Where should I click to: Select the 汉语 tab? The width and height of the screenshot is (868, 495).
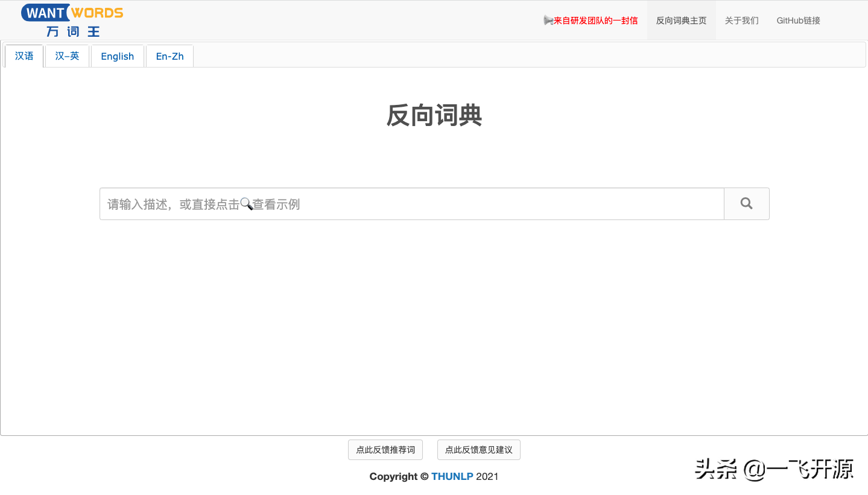click(24, 55)
